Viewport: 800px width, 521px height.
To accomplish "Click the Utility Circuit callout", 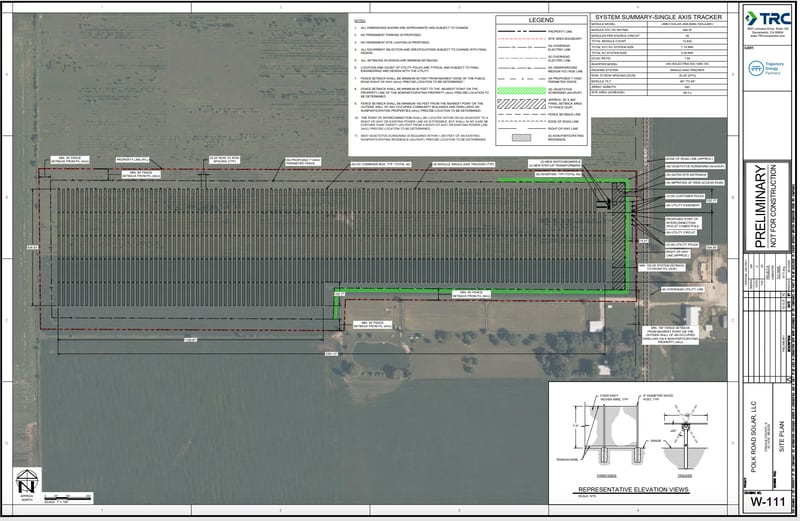I will [681, 233].
